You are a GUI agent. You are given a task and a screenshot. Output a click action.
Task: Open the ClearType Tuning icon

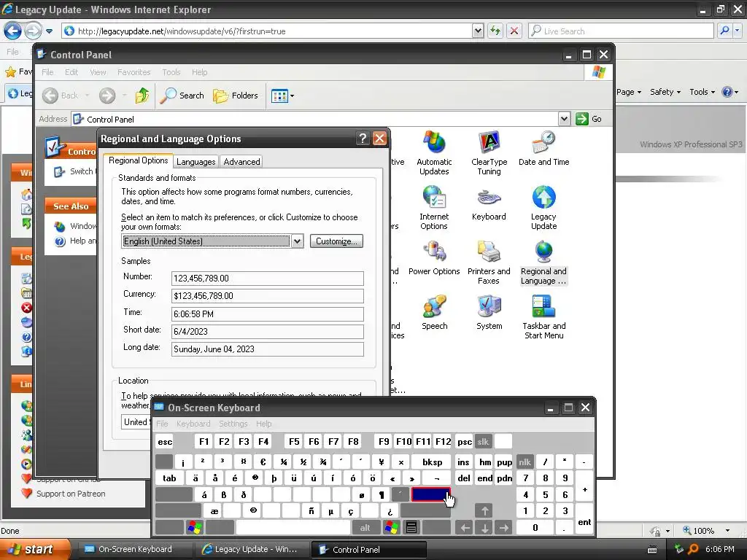tap(489, 153)
